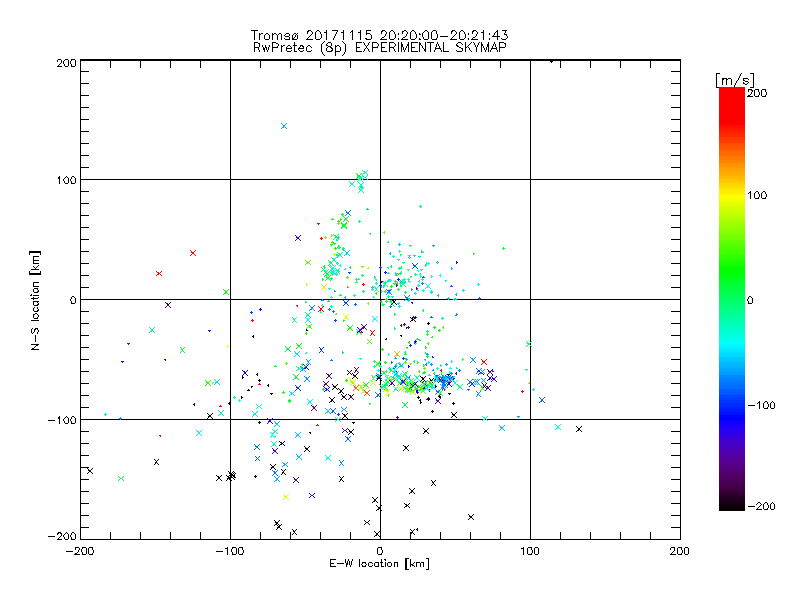Pick the black bottom of the velocity colorbar
800x600 pixels.
[732, 503]
